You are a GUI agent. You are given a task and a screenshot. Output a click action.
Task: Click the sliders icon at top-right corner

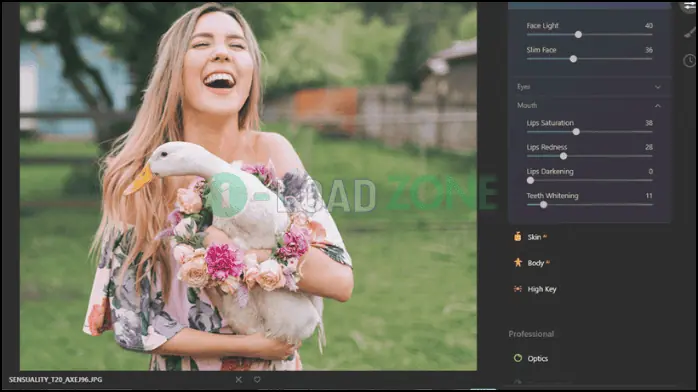(x=690, y=7)
